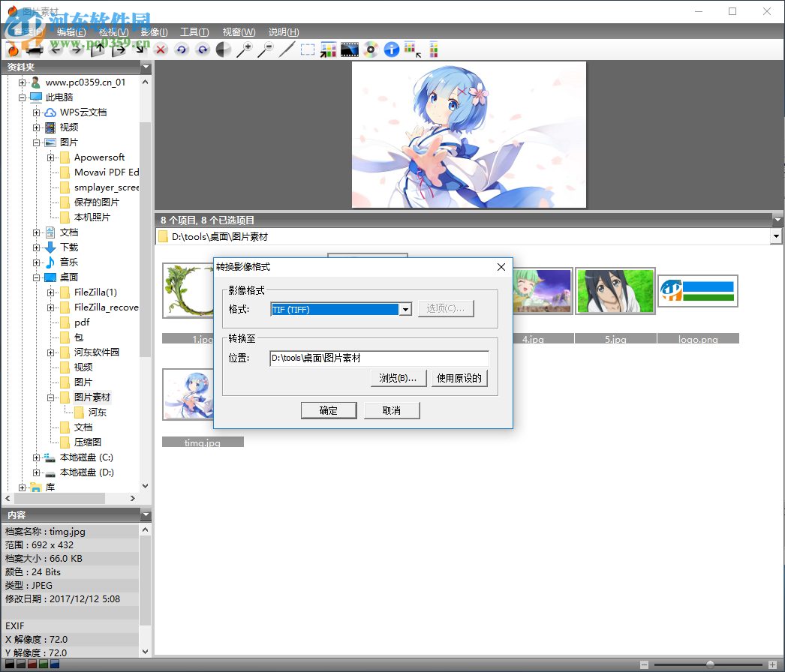Select the 压缩图 folder in tree

tap(88, 442)
